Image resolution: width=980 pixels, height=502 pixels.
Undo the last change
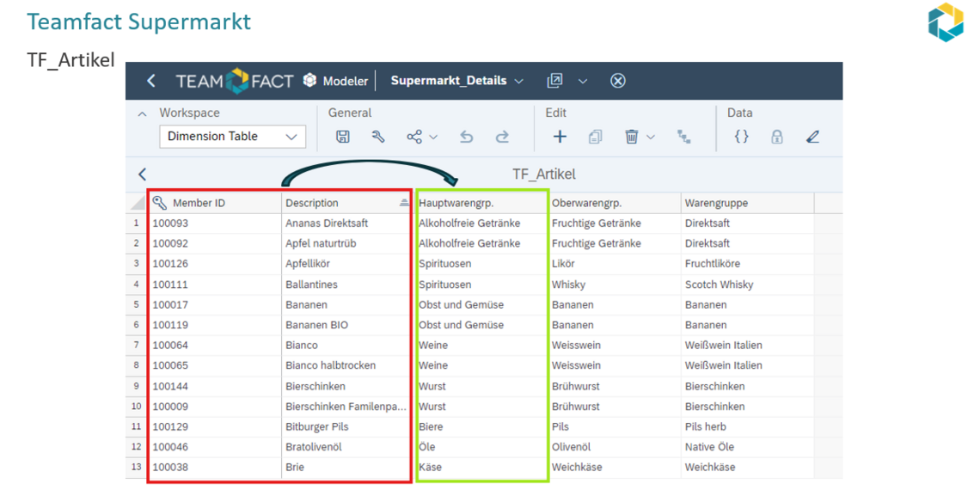466,137
